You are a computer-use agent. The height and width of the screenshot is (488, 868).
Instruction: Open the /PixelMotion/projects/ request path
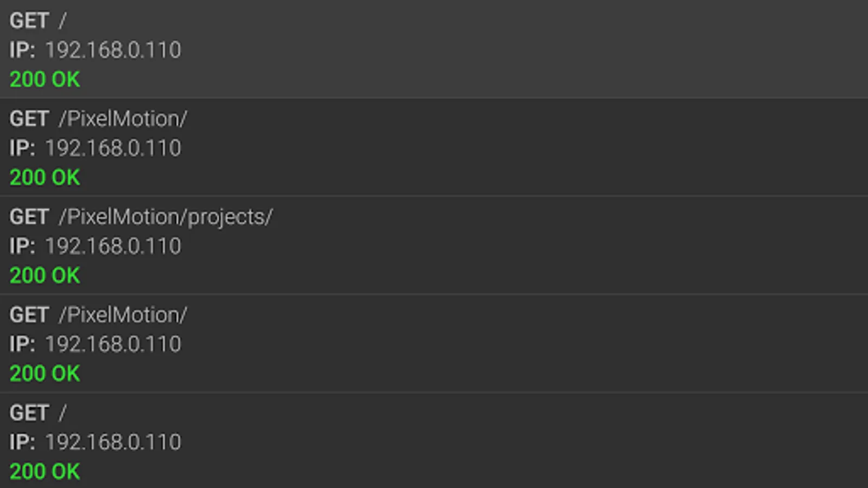click(x=166, y=217)
